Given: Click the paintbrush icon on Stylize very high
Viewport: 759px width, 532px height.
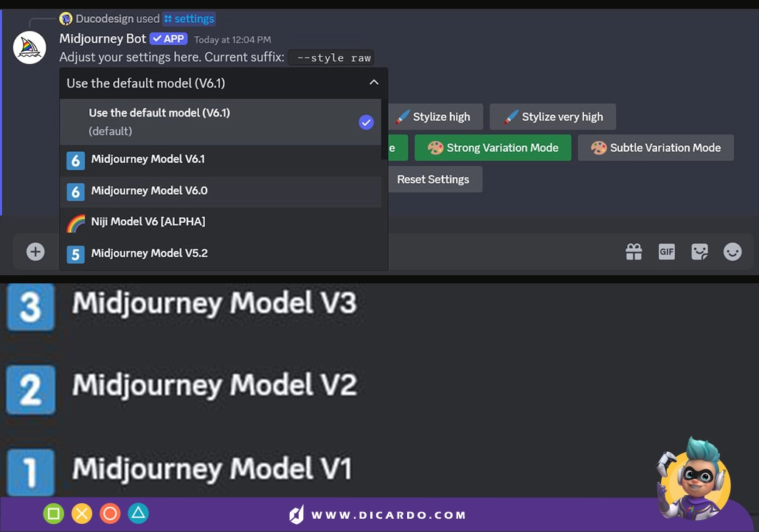Looking at the screenshot, I should [x=511, y=117].
